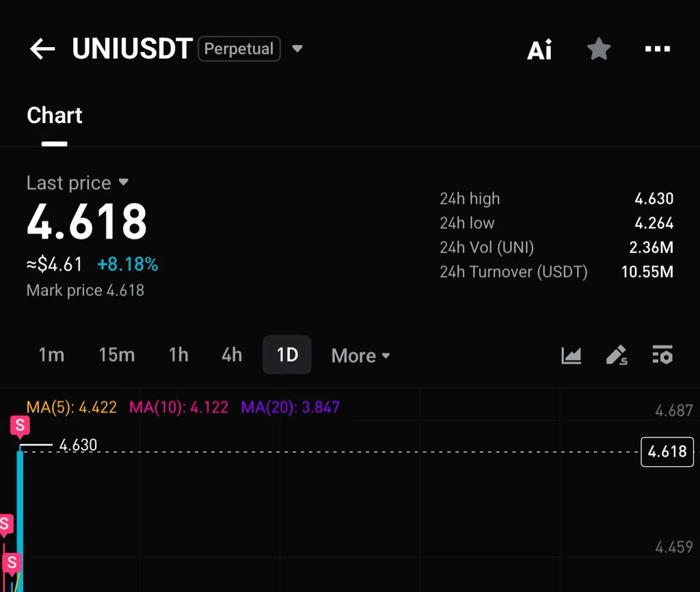Image resolution: width=700 pixels, height=592 pixels.
Task: Open the chart settings icon
Action: point(662,355)
